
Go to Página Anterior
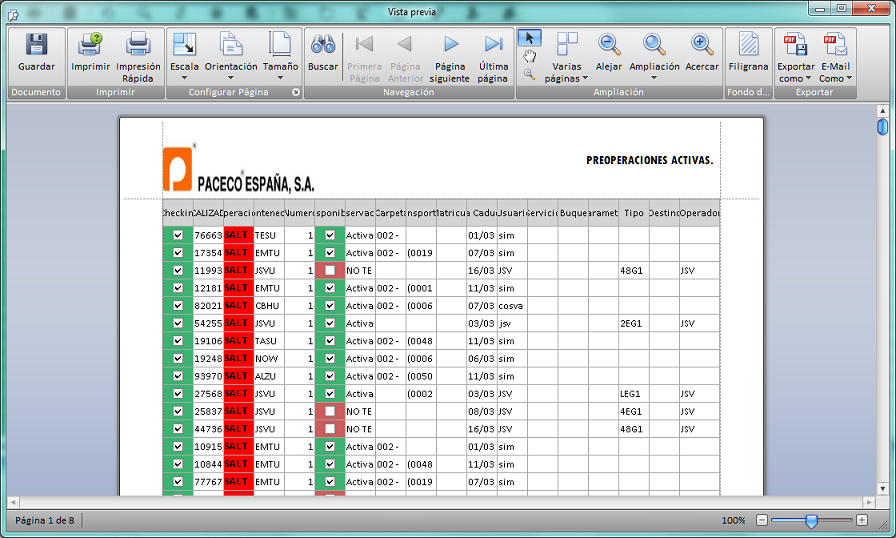coord(405,57)
